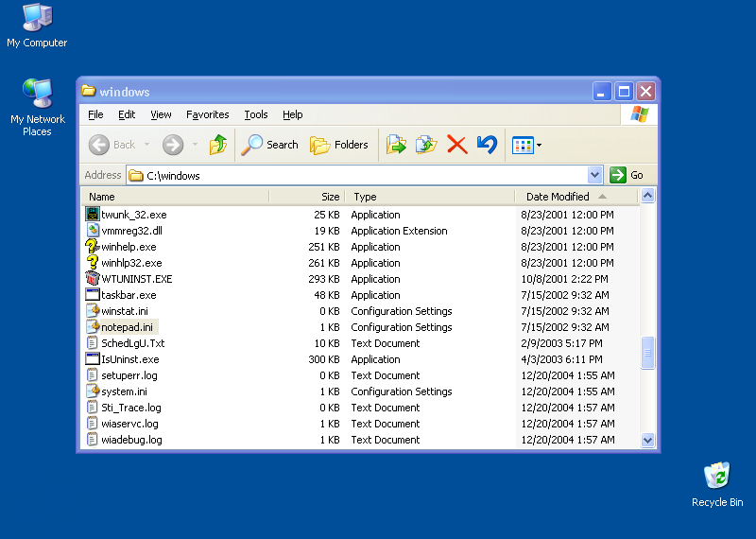
Task: Select the winhelp.exe file icon
Action: 92,247
